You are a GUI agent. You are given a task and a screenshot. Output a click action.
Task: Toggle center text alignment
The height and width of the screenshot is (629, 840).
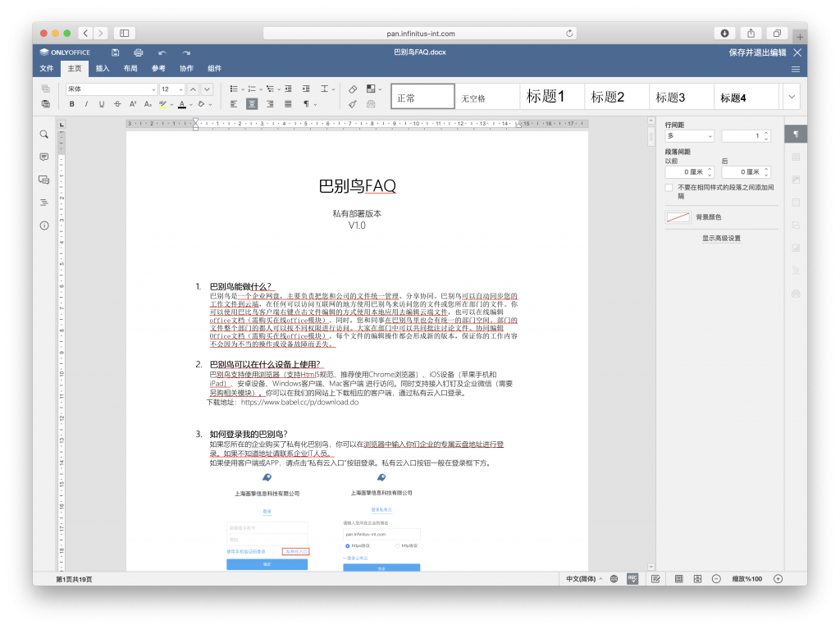point(252,104)
